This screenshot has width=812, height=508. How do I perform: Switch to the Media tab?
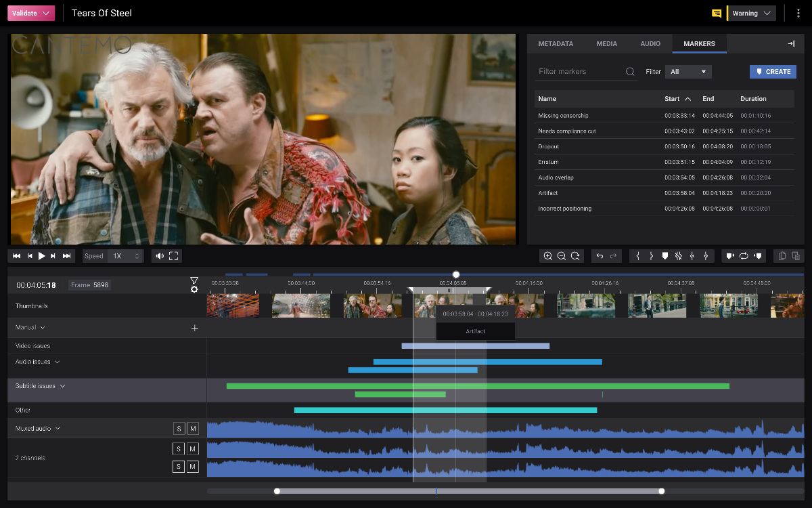(x=607, y=43)
